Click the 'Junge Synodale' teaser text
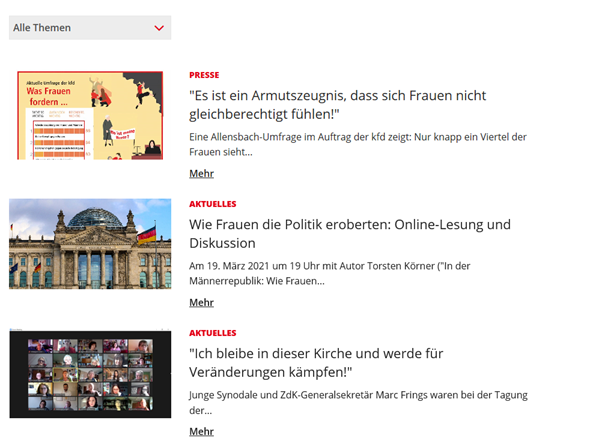 point(358,402)
